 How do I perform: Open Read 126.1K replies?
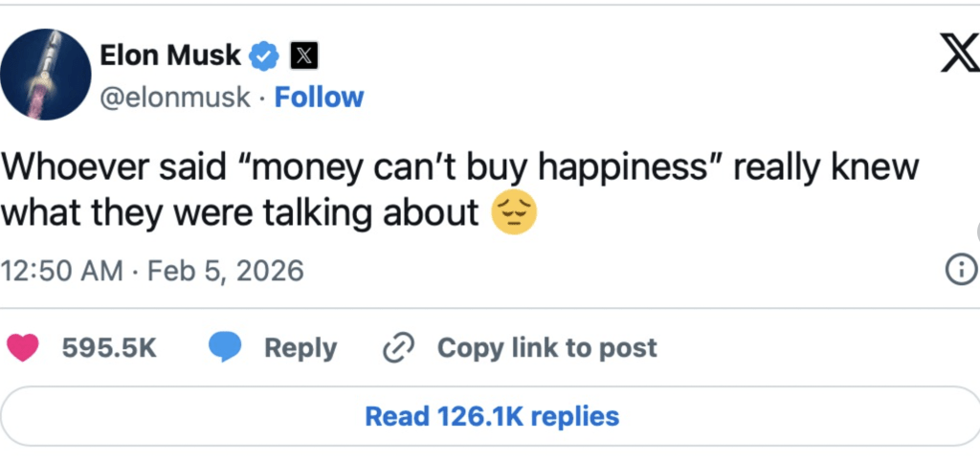(x=492, y=417)
